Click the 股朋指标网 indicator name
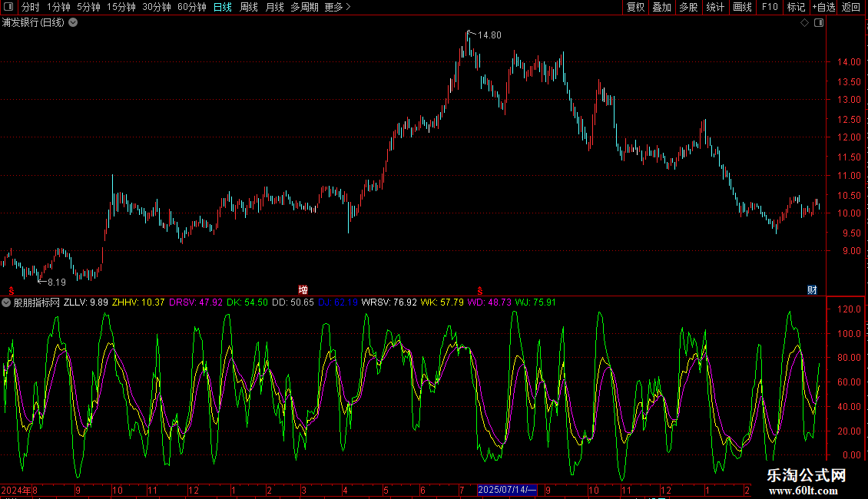This screenshot has height=499, width=868. [37, 302]
